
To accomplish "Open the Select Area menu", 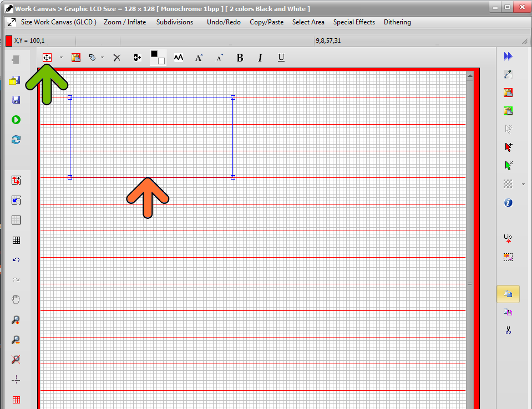I will pos(308,22).
